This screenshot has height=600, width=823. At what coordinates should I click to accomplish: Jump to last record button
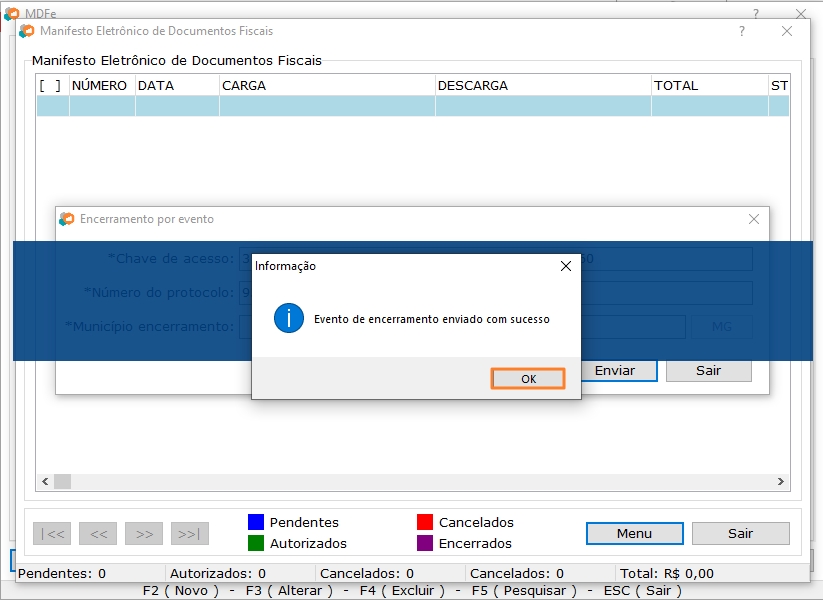(190, 534)
